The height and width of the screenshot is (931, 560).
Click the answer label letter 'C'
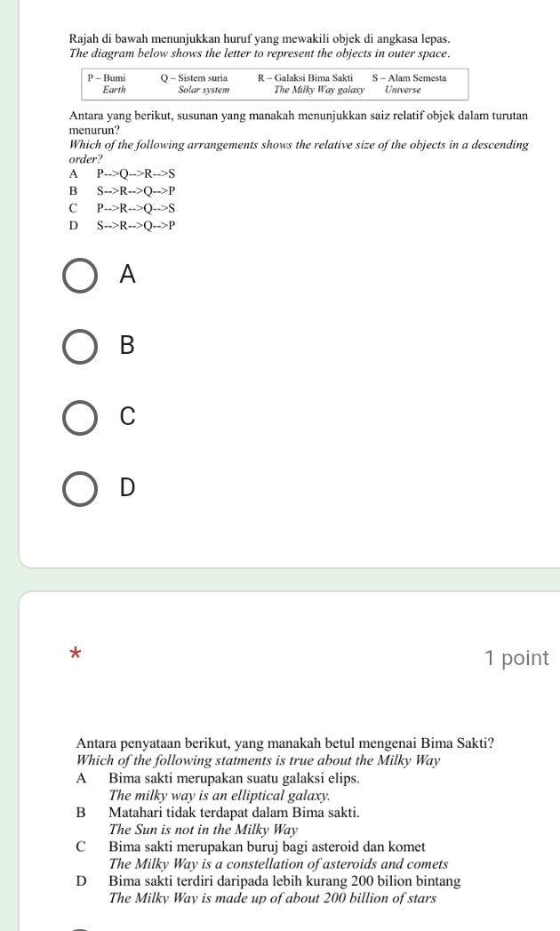(x=128, y=416)
